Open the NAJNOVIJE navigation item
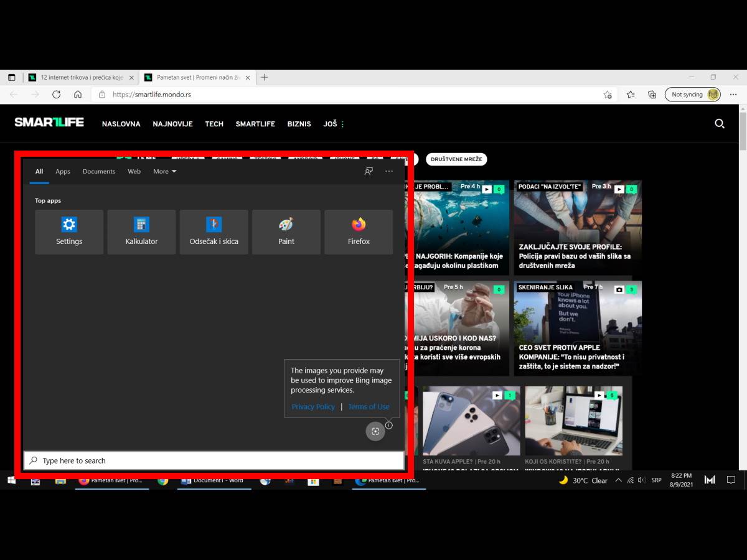 [x=173, y=124]
